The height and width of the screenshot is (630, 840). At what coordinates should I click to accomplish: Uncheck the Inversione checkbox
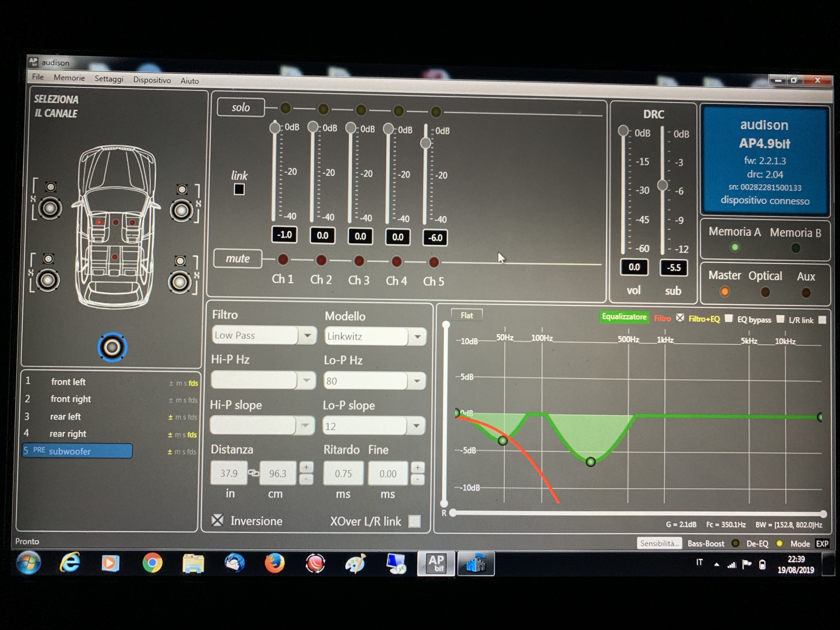[217, 520]
